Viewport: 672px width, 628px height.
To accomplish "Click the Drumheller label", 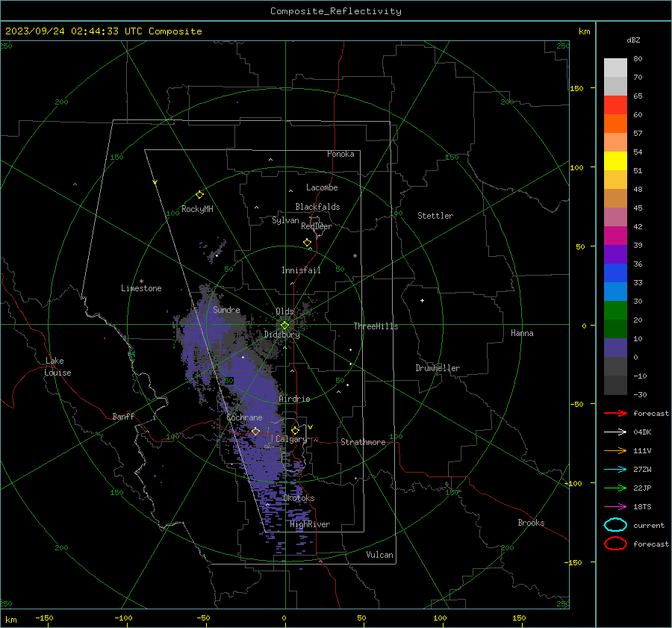I will [x=438, y=368].
